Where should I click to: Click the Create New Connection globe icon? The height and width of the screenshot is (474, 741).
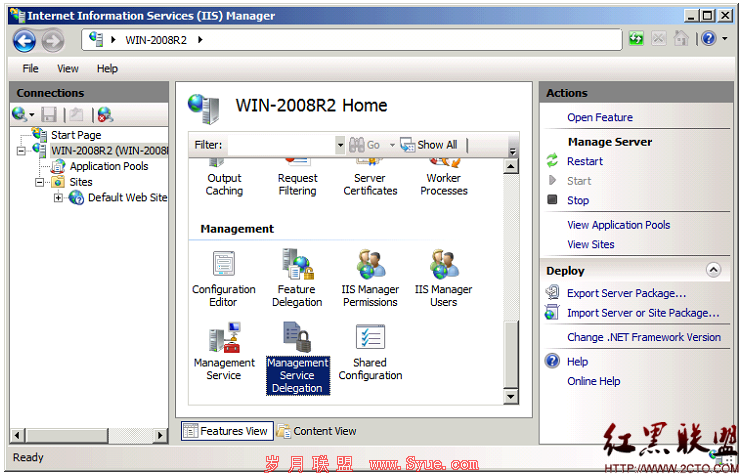pyautogui.click(x=19, y=114)
